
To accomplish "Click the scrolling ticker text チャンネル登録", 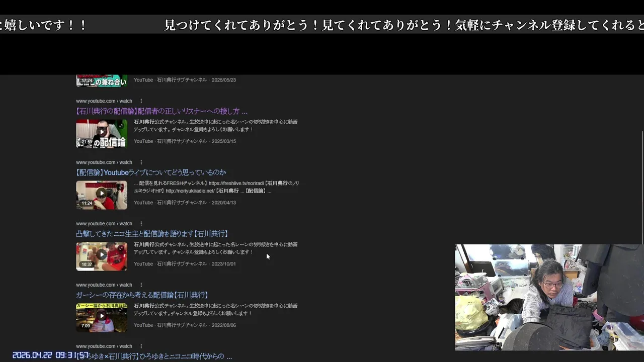I will point(534,25).
